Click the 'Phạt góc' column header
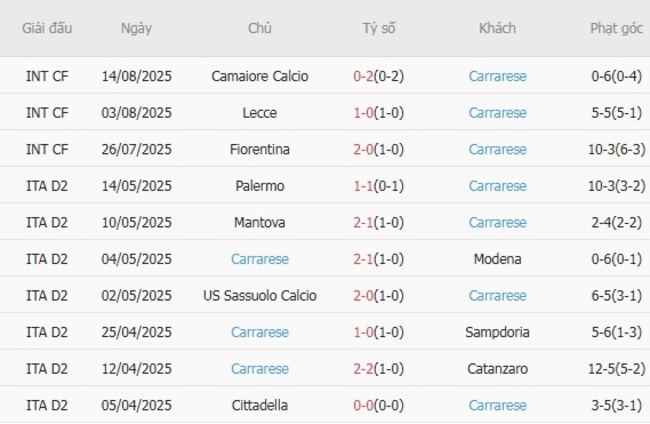 [x=616, y=28]
